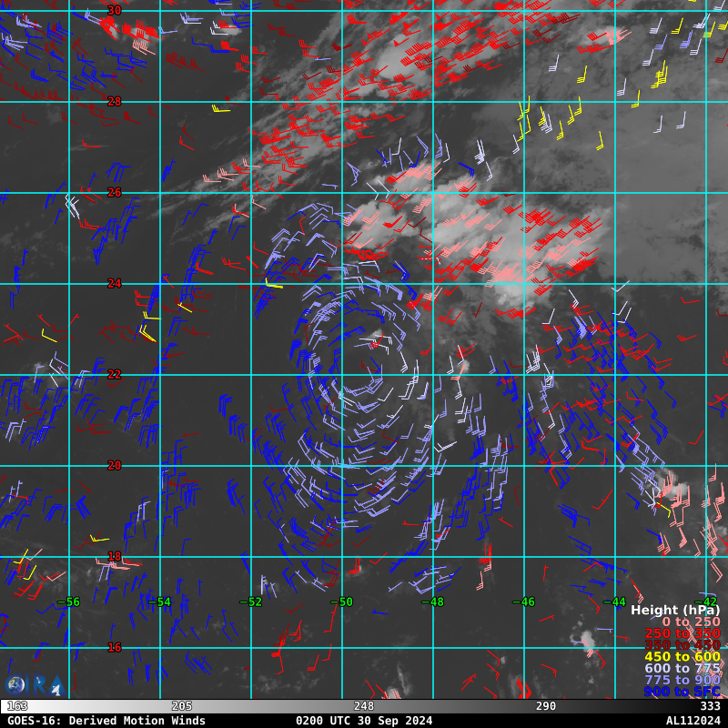Click the longitude label -46
Screen dimensions: 728x728
pyautogui.click(x=524, y=602)
